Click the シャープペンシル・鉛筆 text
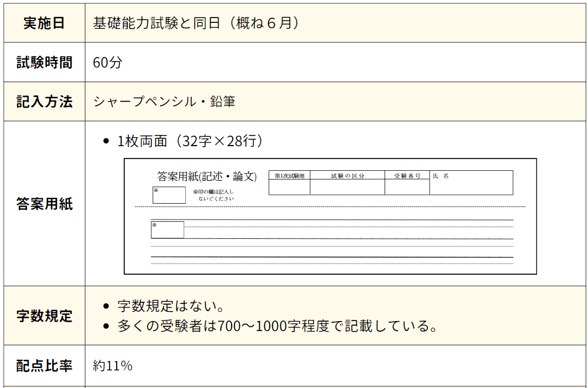Viewport: 588px width, 388px height. 164,102
